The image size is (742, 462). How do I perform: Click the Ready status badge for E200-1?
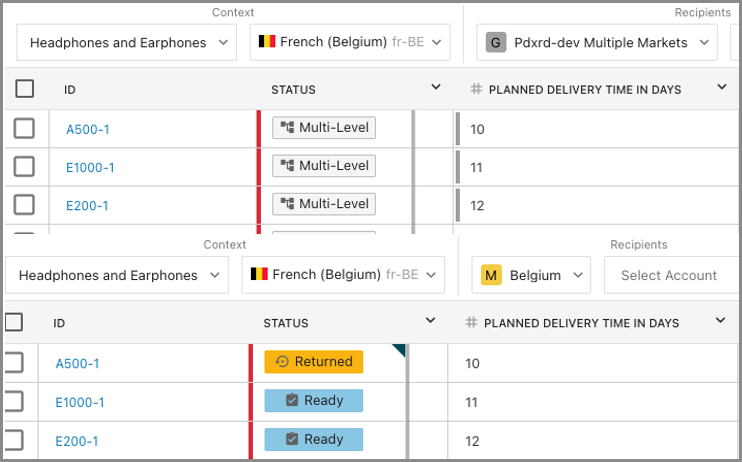coord(313,439)
